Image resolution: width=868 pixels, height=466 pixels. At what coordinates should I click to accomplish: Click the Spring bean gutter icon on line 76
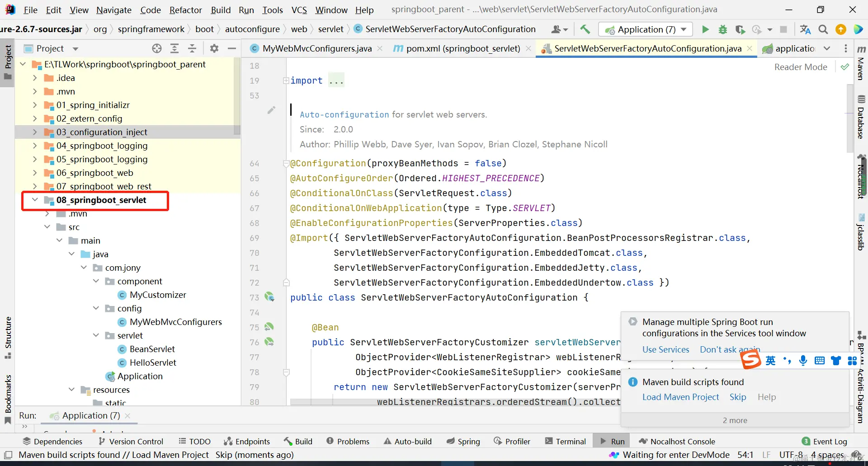[x=269, y=342]
